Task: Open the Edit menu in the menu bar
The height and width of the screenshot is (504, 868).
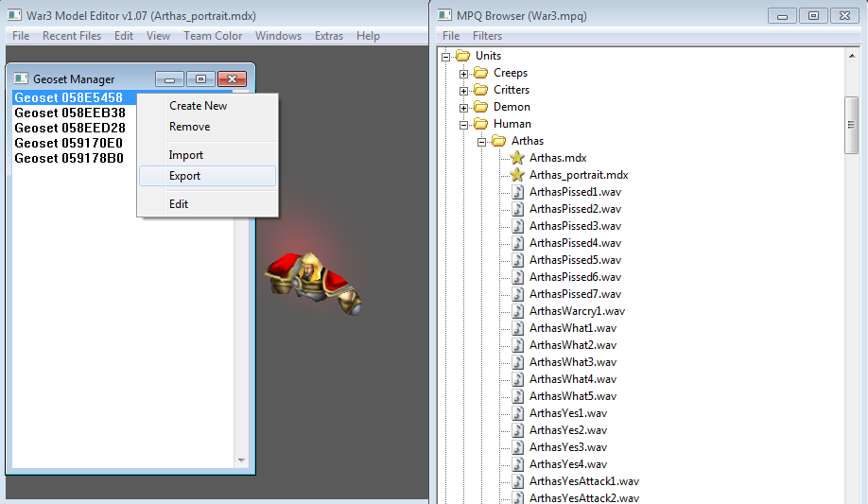Action: [124, 35]
